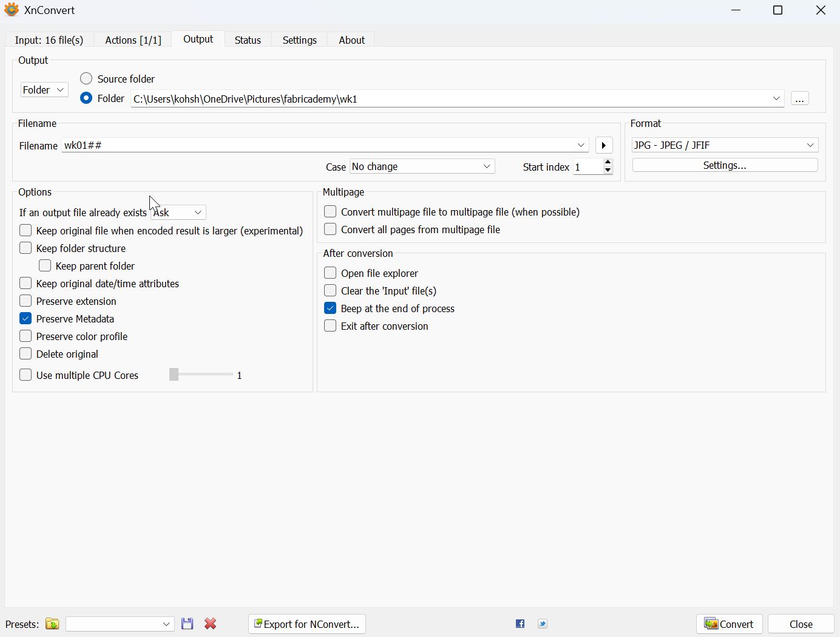Click Start index value field
This screenshot has width=840, height=637.
point(588,166)
